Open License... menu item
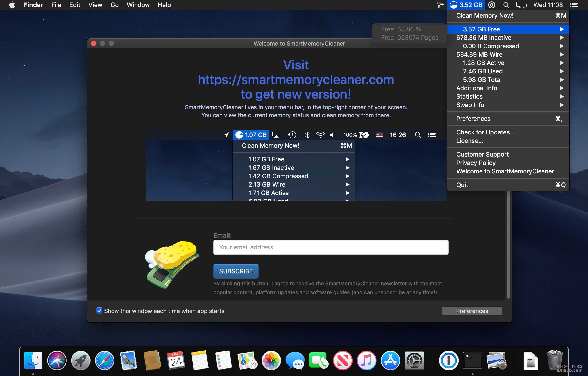The width and height of the screenshot is (588, 376). [508, 141]
